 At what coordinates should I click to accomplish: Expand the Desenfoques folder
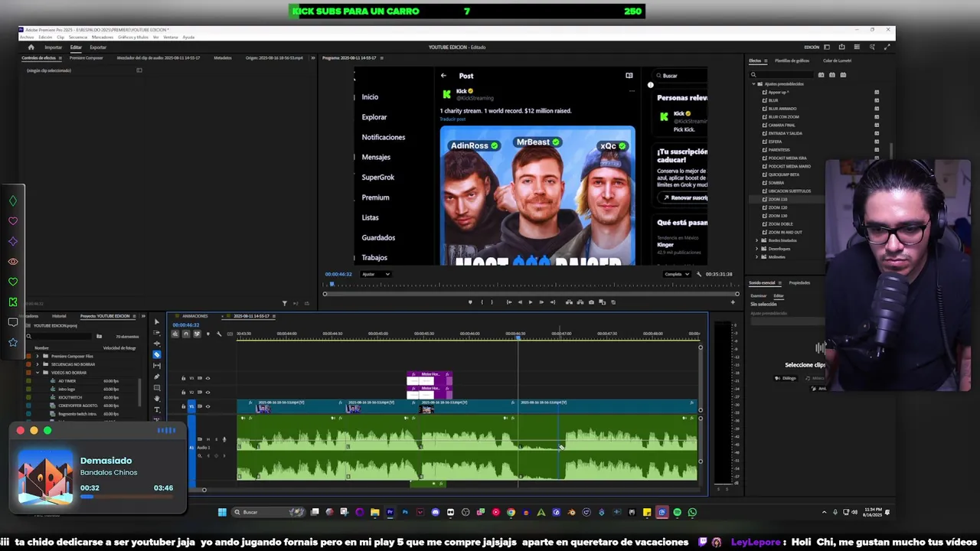(757, 249)
